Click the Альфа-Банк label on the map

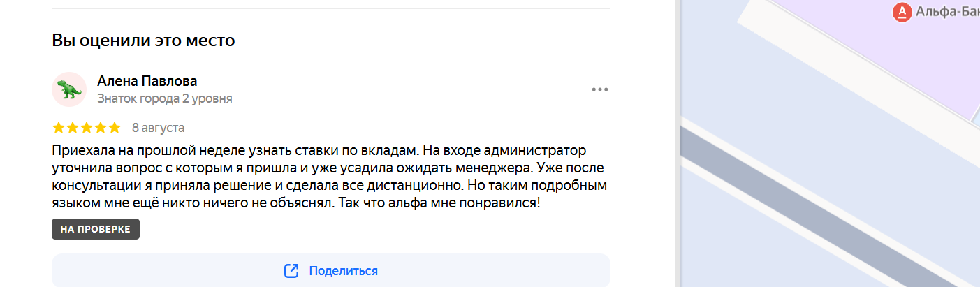pyautogui.click(x=947, y=11)
